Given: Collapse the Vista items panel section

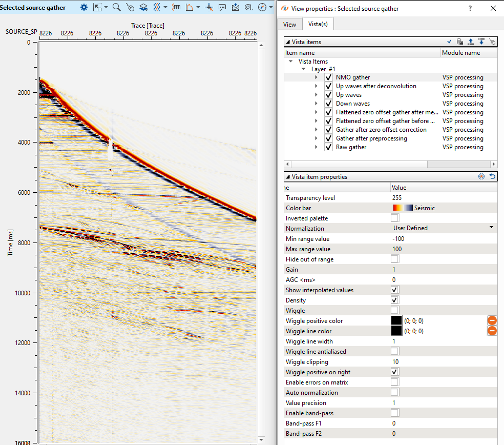Looking at the screenshot, I should click(288, 42).
